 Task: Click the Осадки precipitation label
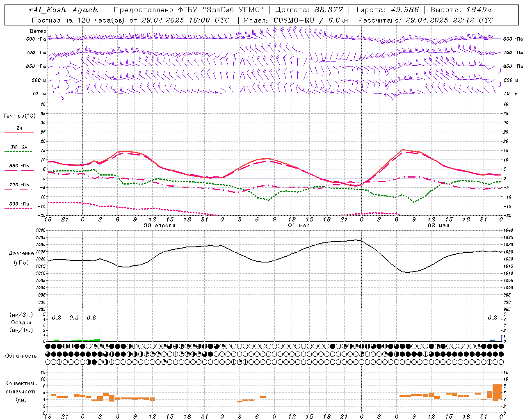coord(21,322)
